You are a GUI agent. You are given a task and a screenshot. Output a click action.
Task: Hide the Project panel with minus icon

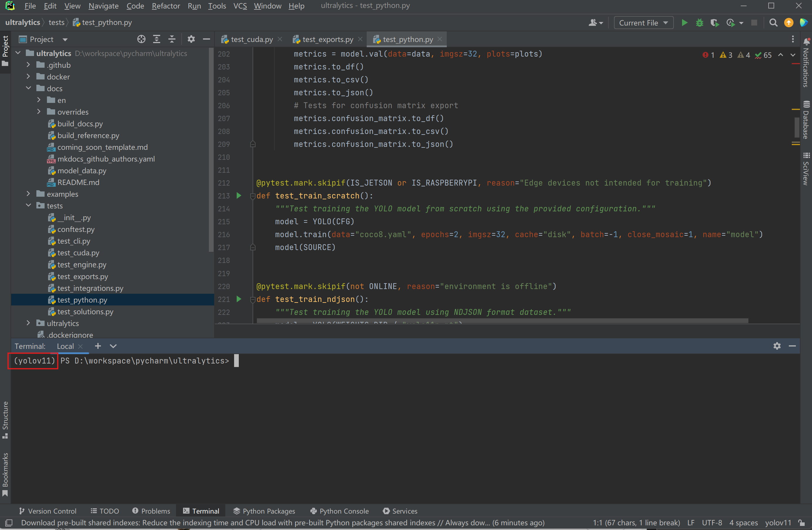coord(207,39)
